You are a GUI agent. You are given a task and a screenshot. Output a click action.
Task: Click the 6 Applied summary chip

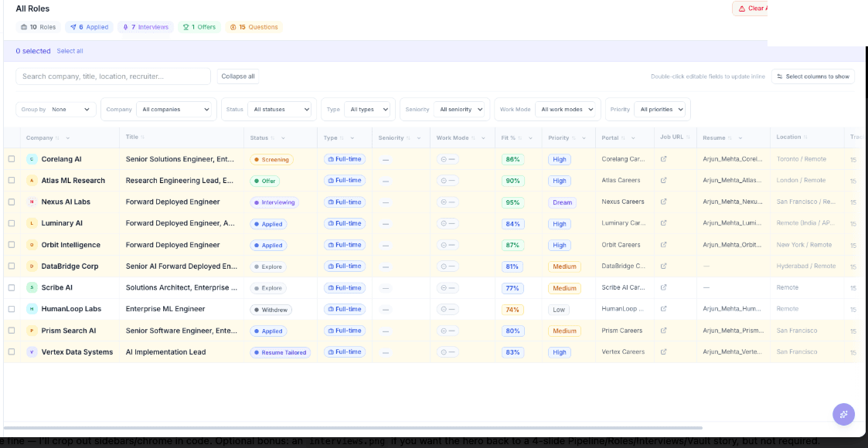click(x=89, y=27)
